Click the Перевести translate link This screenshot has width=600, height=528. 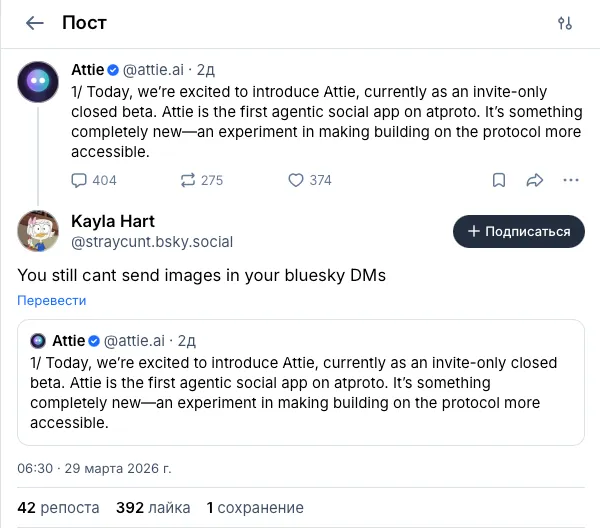[51, 300]
